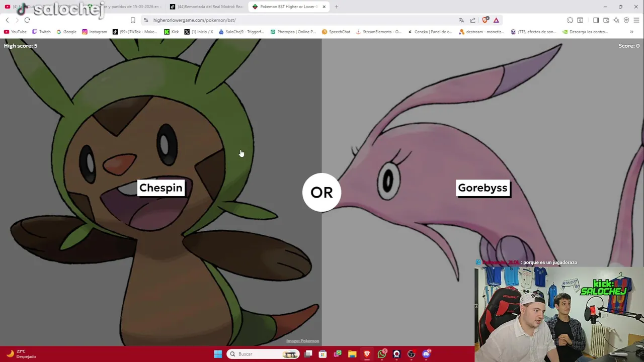Choose Chespin as the higher BST
This screenshot has height=362, width=644.
tap(160, 188)
